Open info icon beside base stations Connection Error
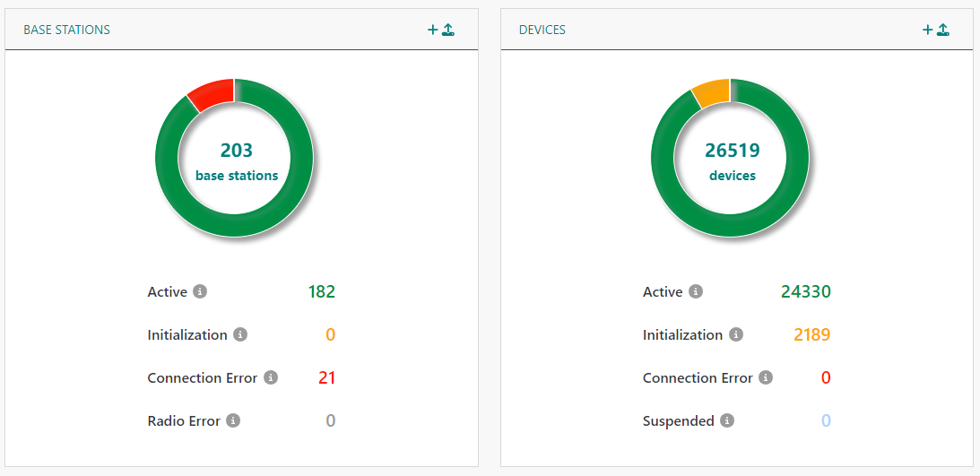 point(271,377)
